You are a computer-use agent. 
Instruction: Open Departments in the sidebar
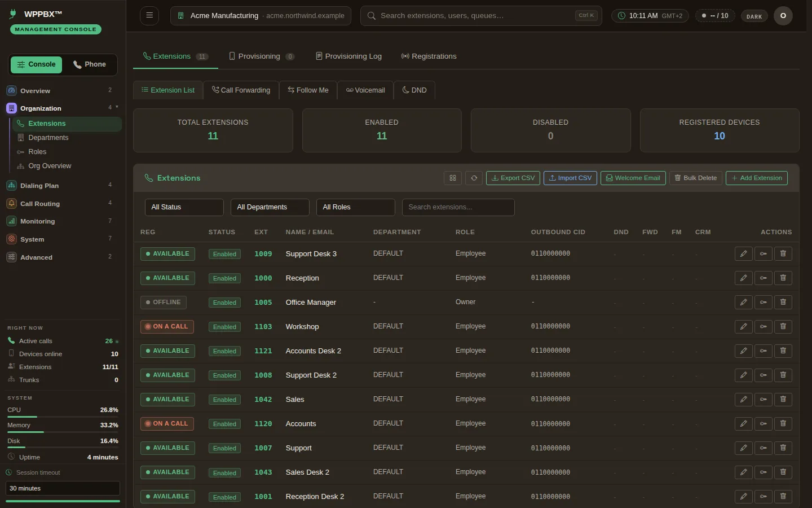click(67, 138)
